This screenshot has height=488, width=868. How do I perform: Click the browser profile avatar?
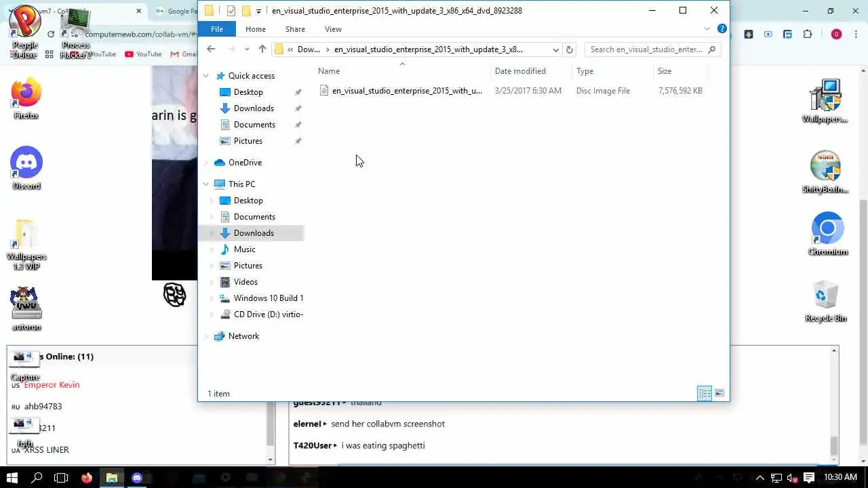(x=836, y=34)
